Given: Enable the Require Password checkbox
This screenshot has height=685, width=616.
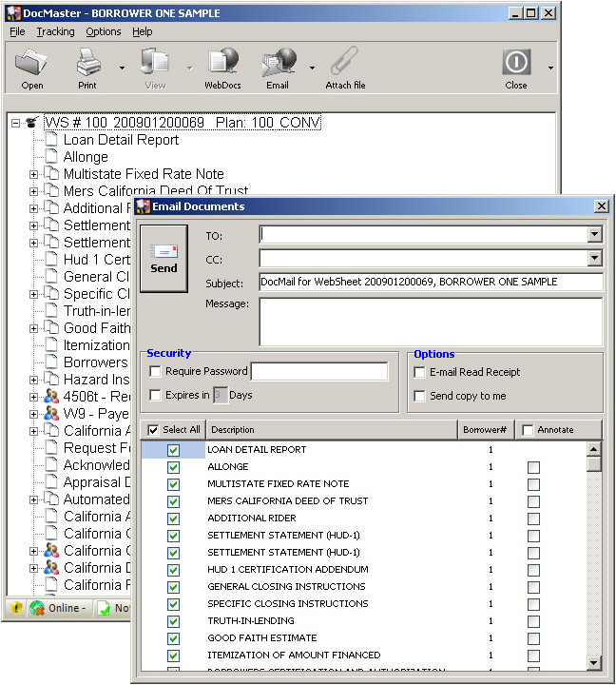Looking at the screenshot, I should [155, 372].
